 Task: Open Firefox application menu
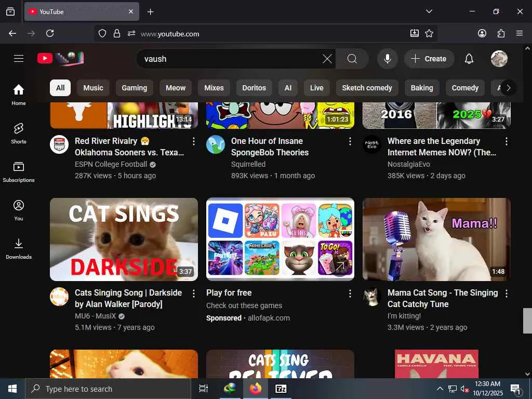pos(520,33)
